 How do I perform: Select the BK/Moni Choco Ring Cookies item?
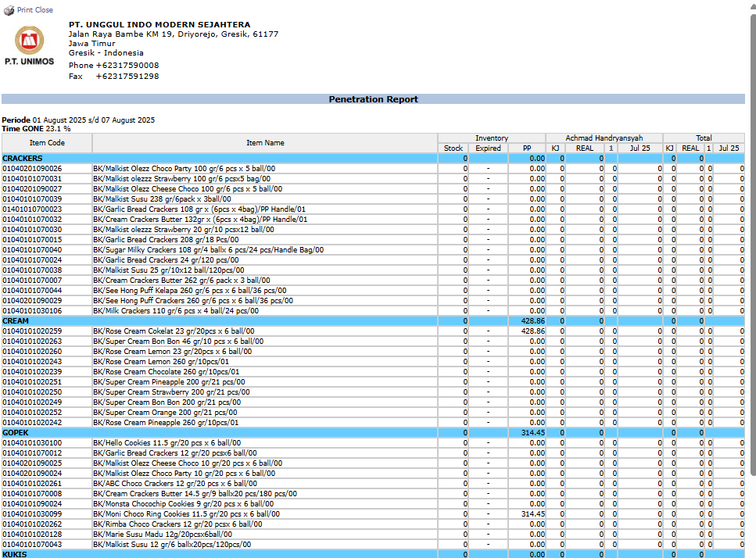[x=186, y=514]
